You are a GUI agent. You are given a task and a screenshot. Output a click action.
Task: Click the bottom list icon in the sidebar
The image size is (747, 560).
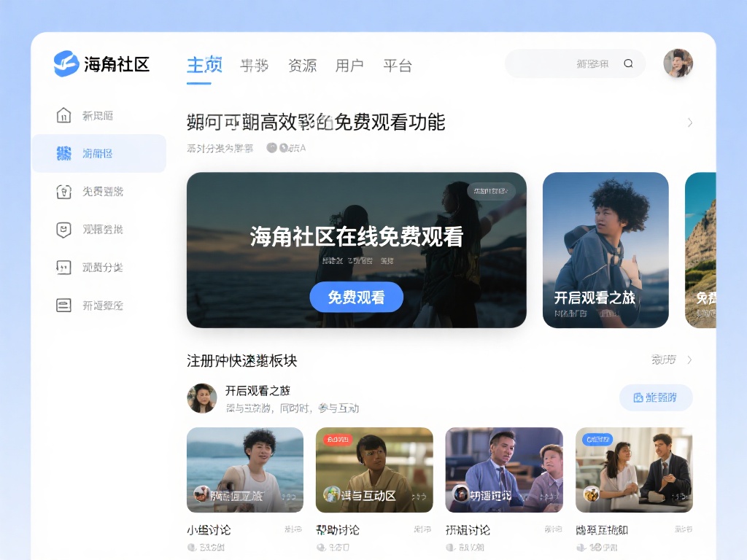(64, 306)
